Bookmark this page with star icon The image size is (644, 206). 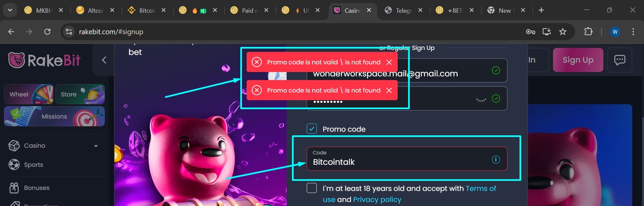pyautogui.click(x=563, y=31)
